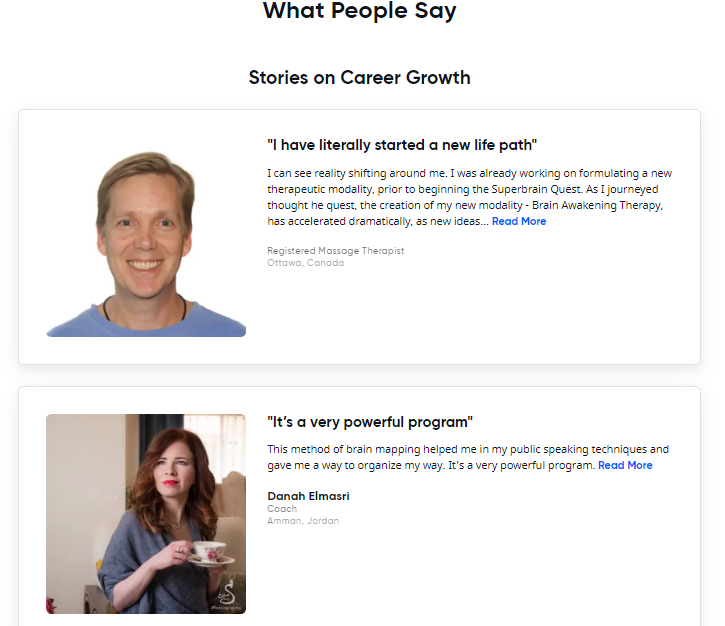
Task: Select the "What People Say" heading
Action: click(360, 11)
